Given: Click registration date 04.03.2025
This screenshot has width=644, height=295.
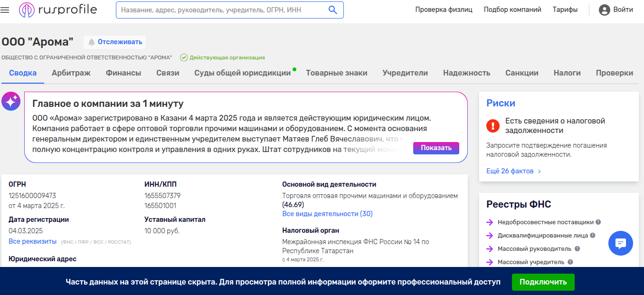Looking at the screenshot, I should [26, 231].
